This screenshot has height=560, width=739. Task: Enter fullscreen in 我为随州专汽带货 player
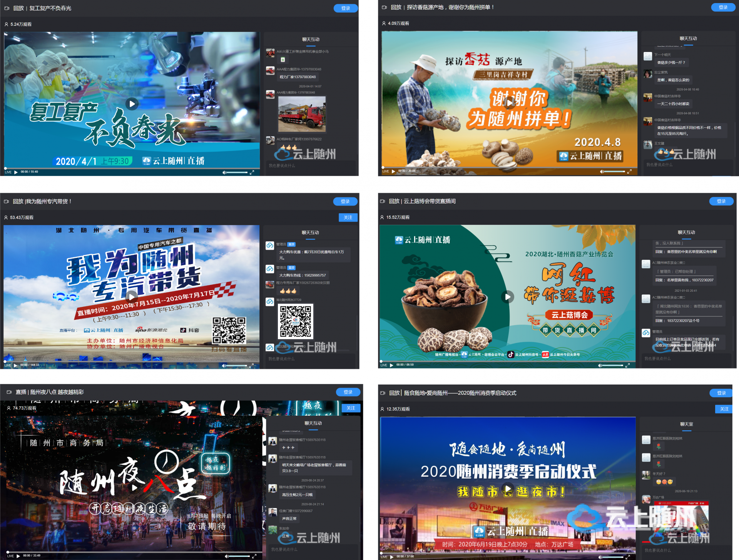(x=251, y=366)
